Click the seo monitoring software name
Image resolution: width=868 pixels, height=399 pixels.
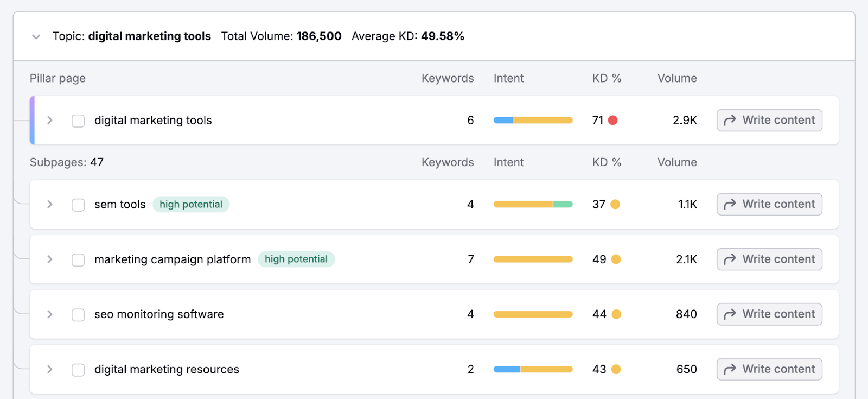click(x=159, y=314)
